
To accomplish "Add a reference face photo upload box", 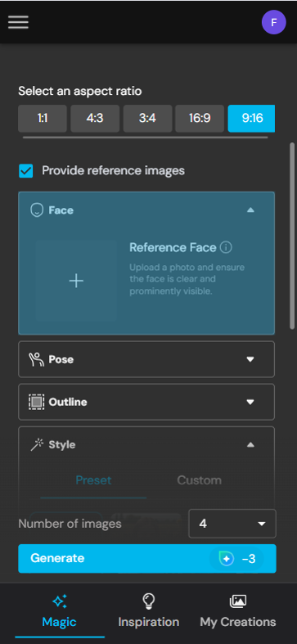I will [76, 281].
